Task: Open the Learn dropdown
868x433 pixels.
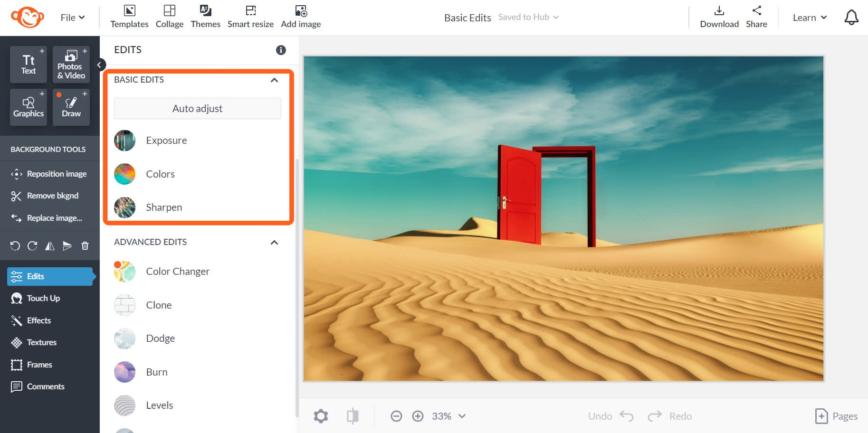Action: 810,18
